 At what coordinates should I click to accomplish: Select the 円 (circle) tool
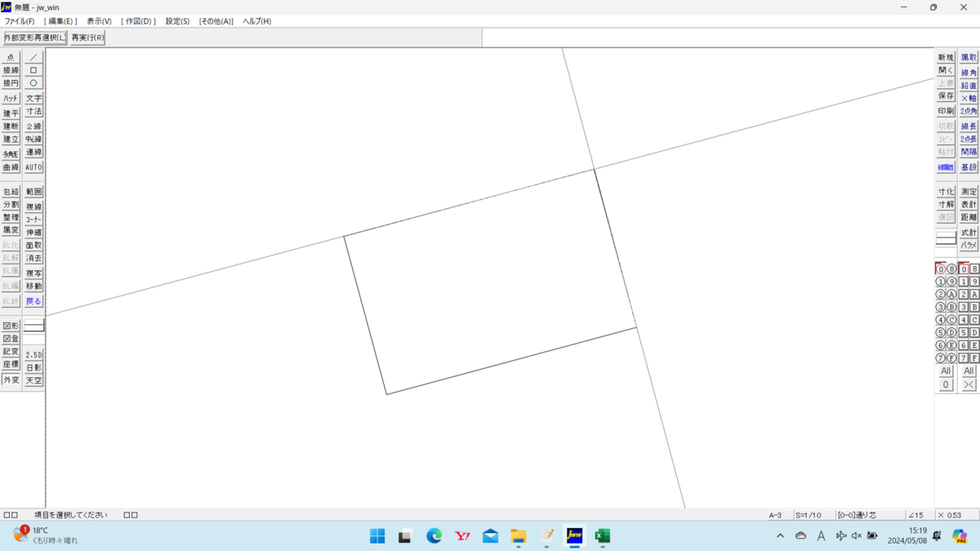coord(33,82)
